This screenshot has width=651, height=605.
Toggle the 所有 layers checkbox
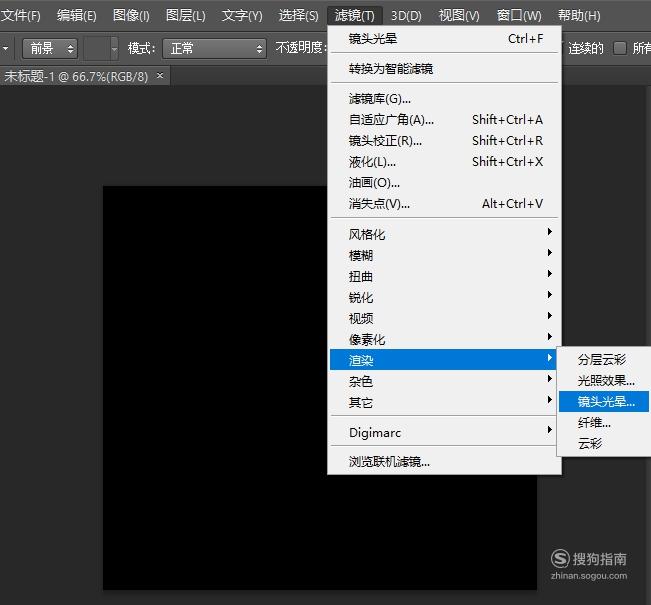pyautogui.click(x=619, y=48)
